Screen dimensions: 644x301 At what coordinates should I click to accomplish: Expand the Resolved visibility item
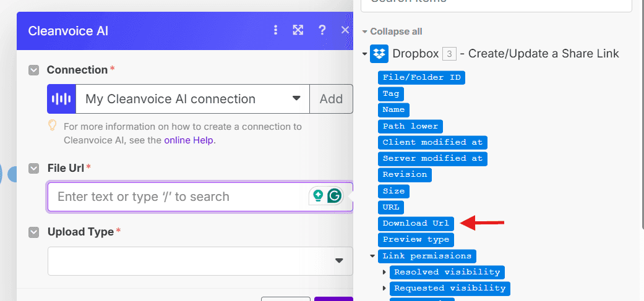[384, 272]
